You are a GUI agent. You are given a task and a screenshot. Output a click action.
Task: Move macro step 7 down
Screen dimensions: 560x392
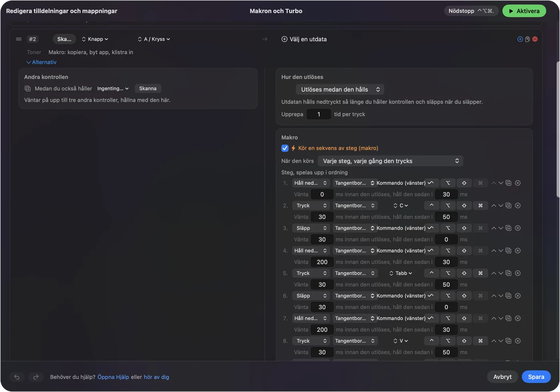coord(501,318)
